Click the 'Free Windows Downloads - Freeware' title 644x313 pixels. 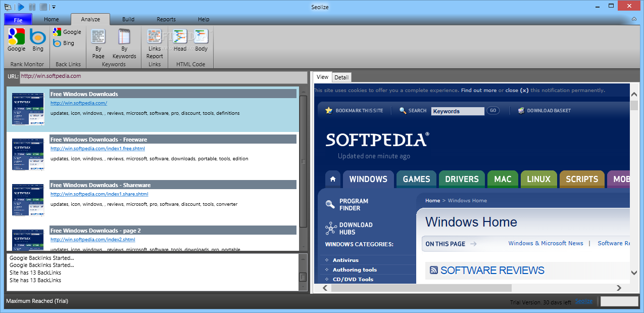(98, 140)
